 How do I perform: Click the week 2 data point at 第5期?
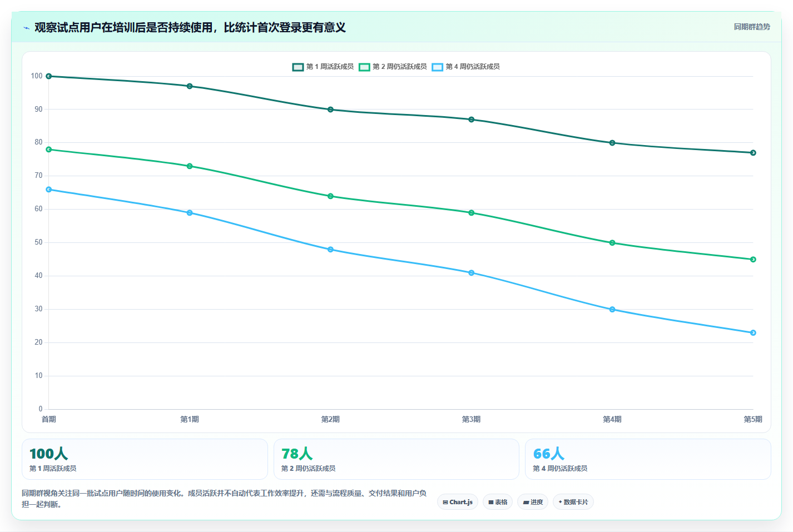click(x=753, y=260)
